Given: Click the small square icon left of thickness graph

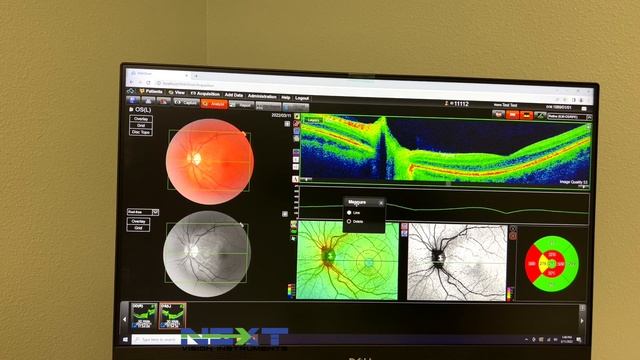Looking at the screenshot, I should [285, 214].
